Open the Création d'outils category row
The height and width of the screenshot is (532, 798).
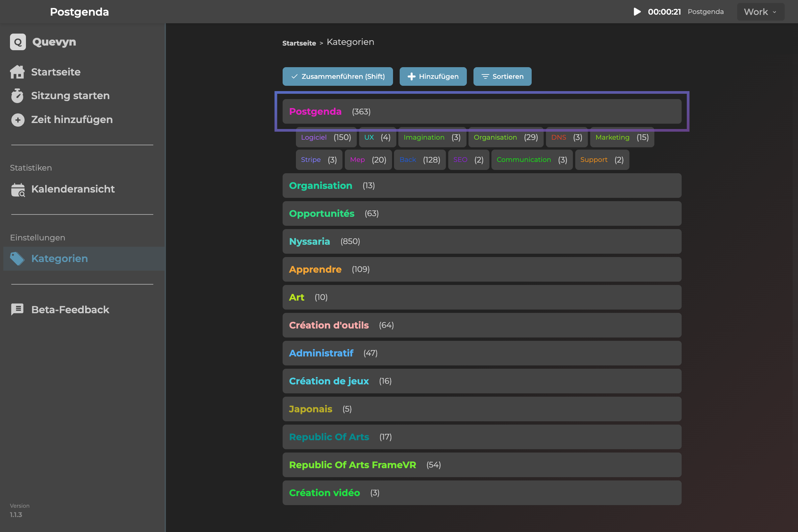(x=482, y=325)
